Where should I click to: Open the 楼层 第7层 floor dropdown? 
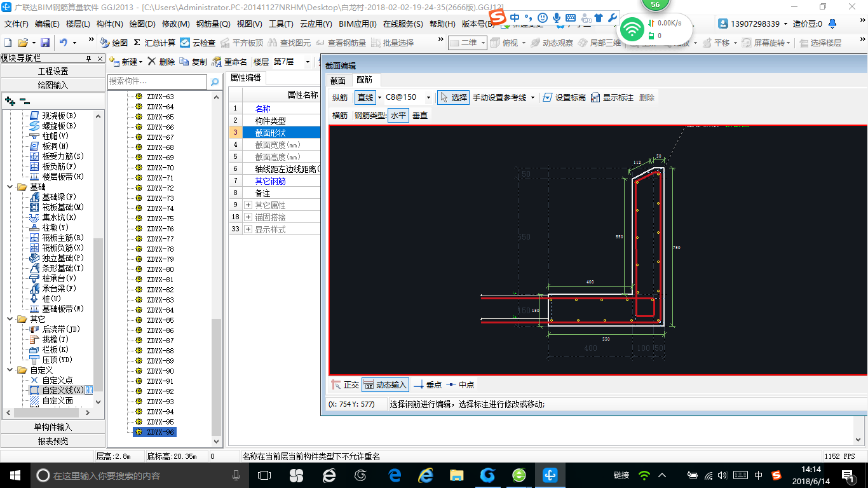[308, 62]
